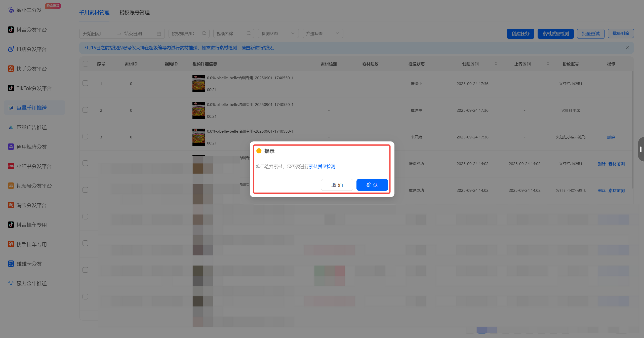
Task: Expand the 检测状态 dropdown
Action: [x=278, y=33]
